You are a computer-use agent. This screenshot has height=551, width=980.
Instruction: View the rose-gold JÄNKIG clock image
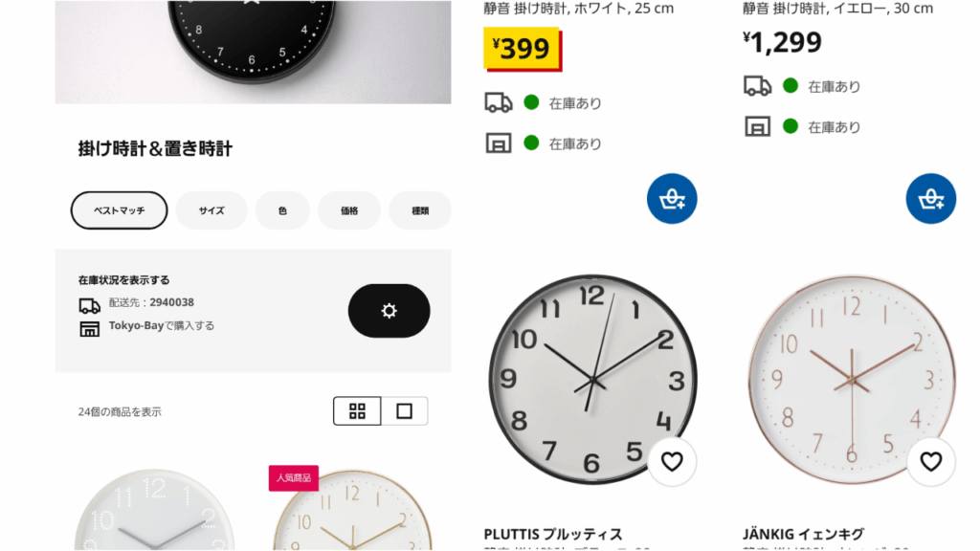851,379
